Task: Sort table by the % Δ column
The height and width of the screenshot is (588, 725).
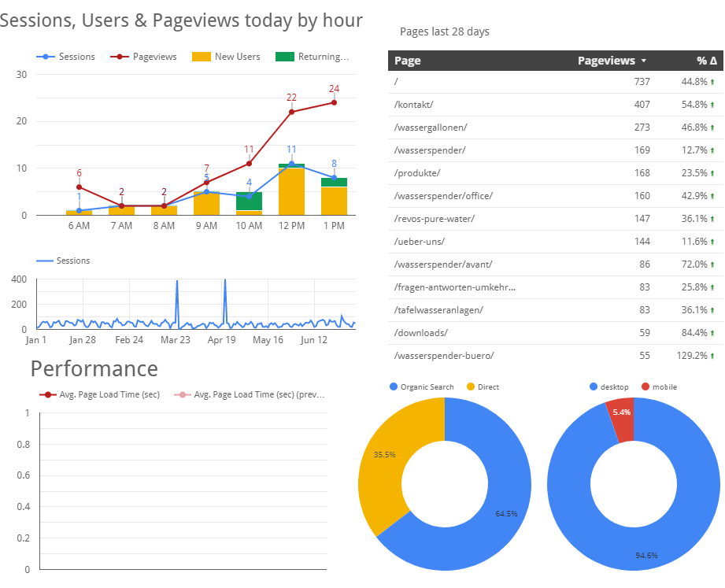Action: coord(707,61)
